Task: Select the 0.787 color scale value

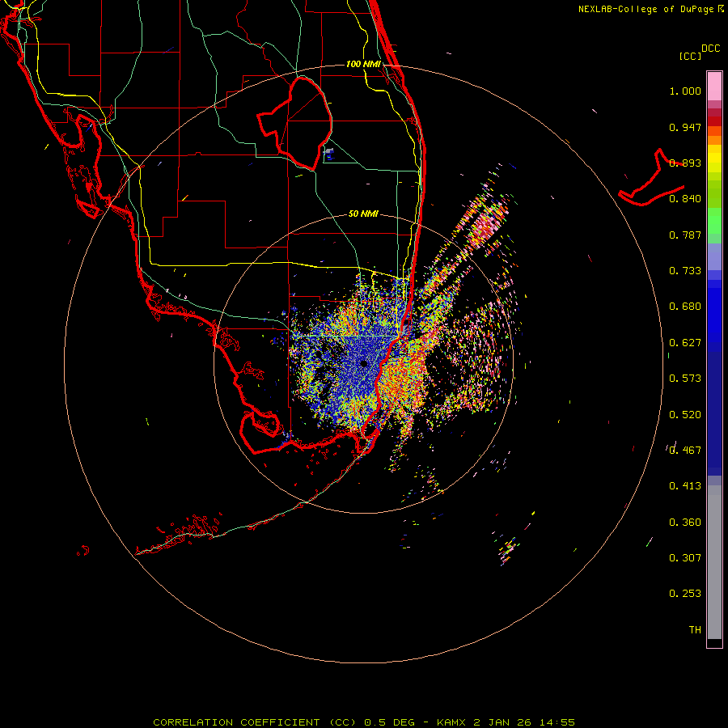Action: tap(685, 235)
